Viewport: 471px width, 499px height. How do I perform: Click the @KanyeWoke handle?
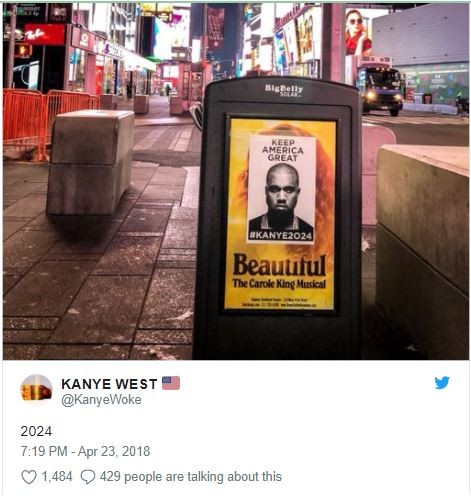101,400
